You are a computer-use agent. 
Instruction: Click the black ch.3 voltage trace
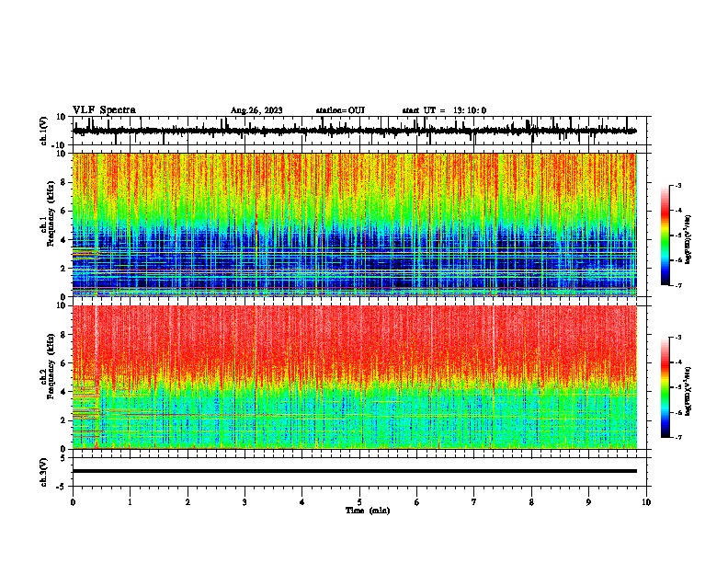tap(354, 471)
